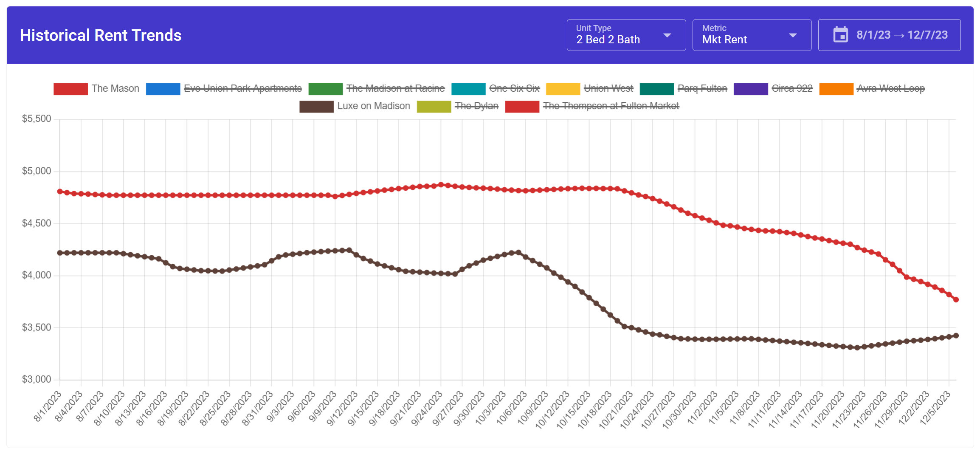Image resolution: width=980 pixels, height=454 pixels.
Task: Click the olive swatch for The Dylan
Action: pyautogui.click(x=434, y=106)
